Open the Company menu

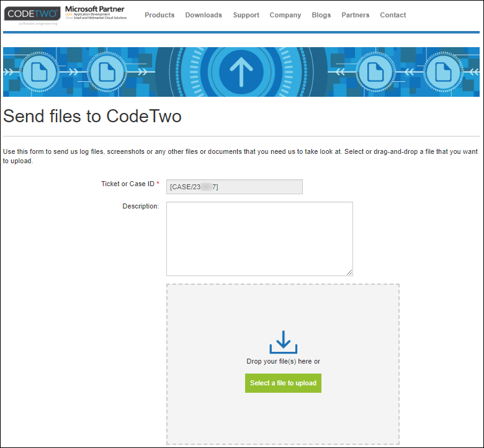[x=285, y=15]
